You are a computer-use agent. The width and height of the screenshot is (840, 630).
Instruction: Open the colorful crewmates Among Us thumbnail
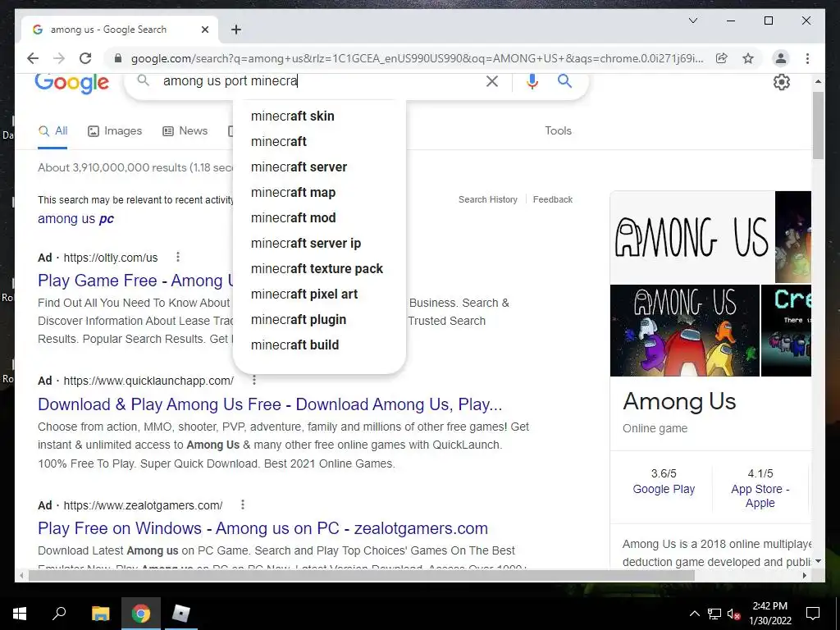[685, 331]
